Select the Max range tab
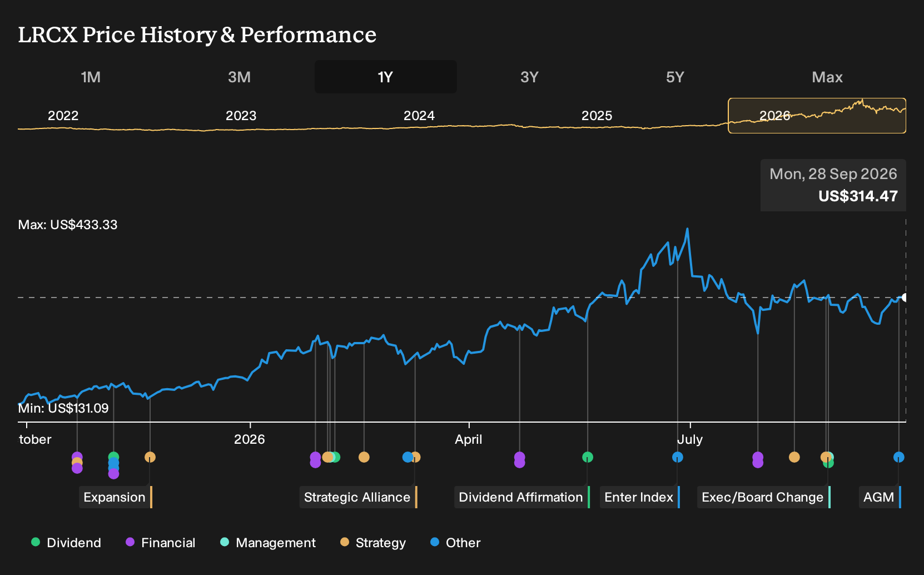Screen dimensions: 924x575 tap(827, 77)
